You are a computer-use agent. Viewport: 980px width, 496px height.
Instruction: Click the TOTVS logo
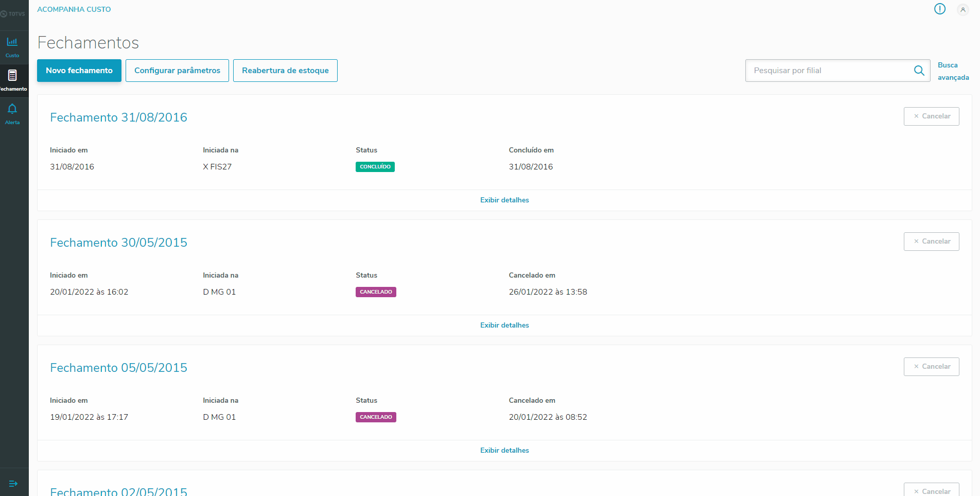(x=13, y=14)
